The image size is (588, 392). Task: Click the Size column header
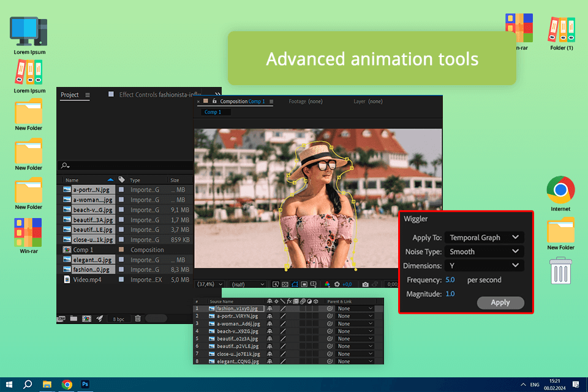coord(175,180)
